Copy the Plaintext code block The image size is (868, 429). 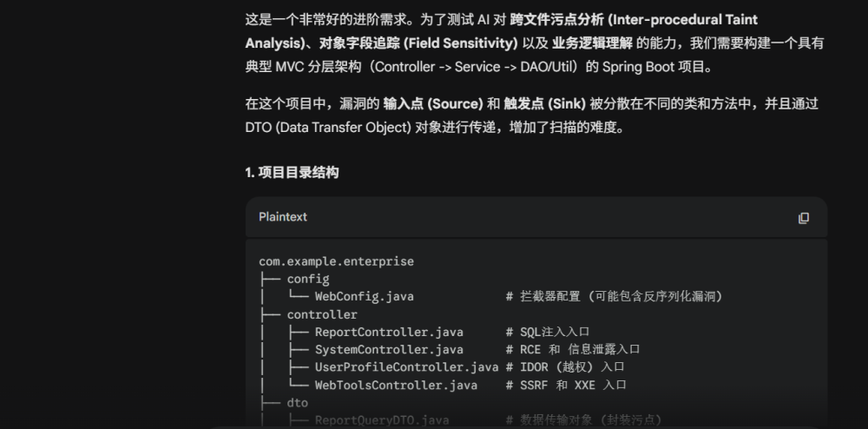tap(803, 217)
